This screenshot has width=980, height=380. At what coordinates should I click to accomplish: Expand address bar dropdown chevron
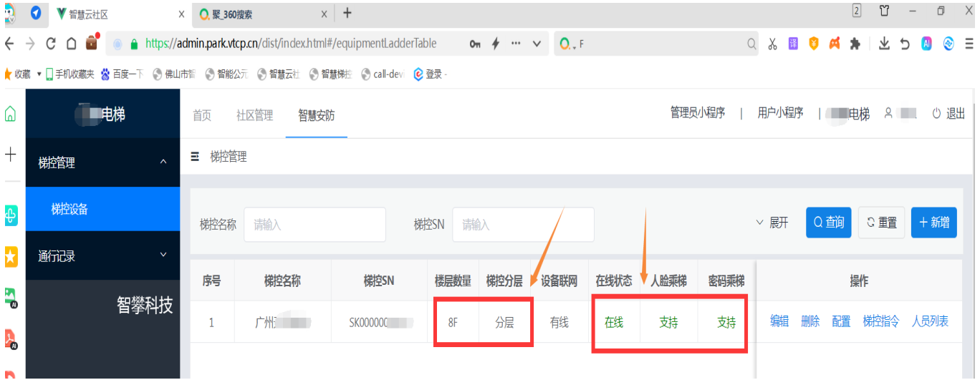pyautogui.click(x=537, y=44)
